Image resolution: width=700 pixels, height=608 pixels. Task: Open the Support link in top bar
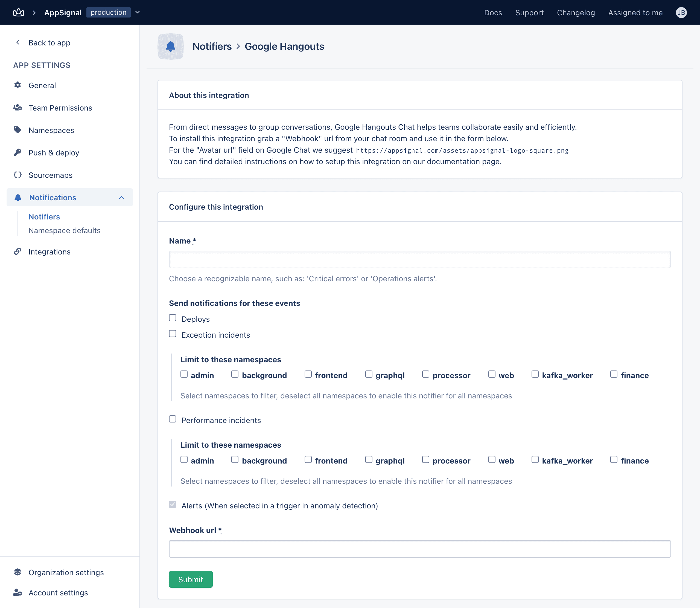[x=529, y=13]
